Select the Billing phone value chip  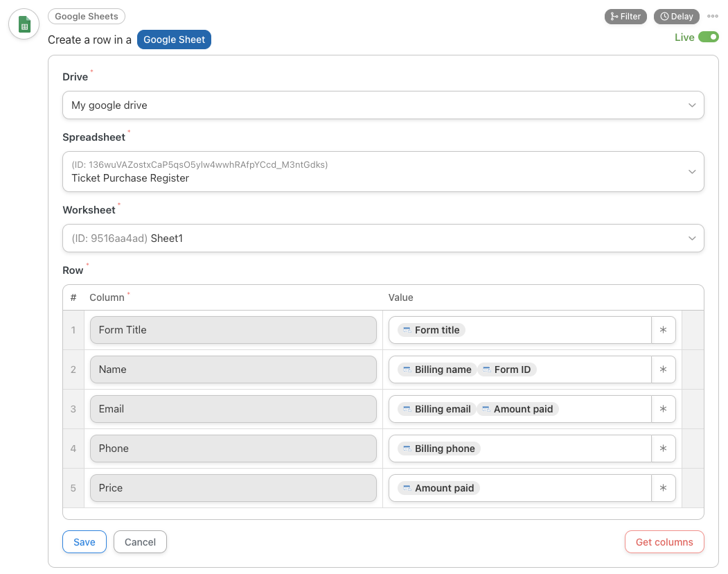439,449
